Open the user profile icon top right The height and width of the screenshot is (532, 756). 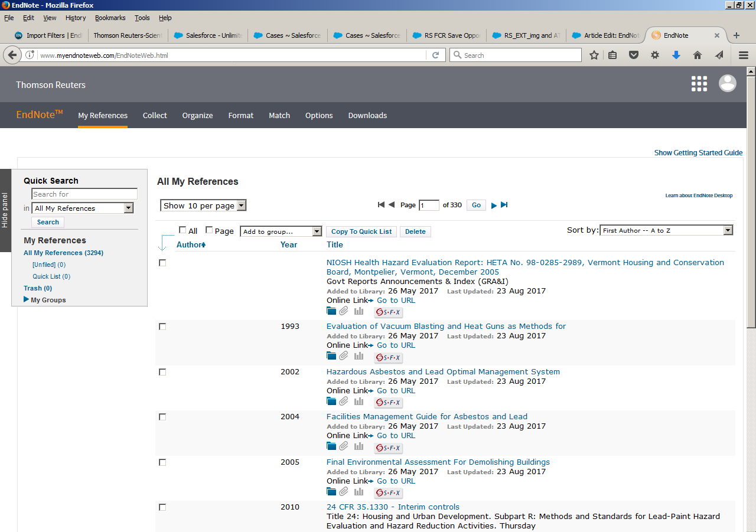point(727,83)
